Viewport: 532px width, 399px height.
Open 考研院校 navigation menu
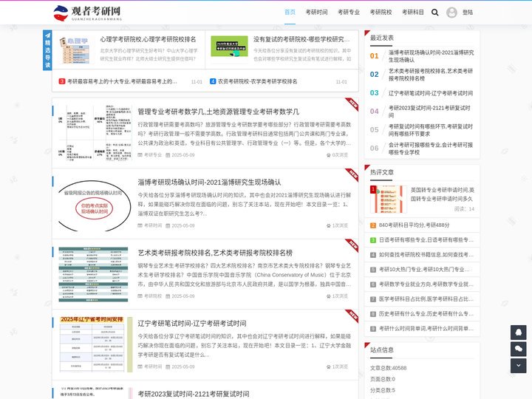(381, 13)
